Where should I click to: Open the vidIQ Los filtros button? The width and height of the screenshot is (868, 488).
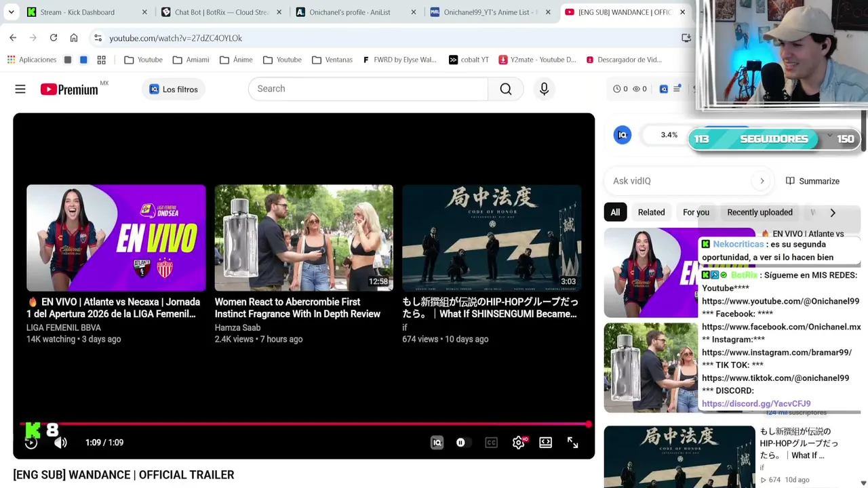tap(174, 89)
